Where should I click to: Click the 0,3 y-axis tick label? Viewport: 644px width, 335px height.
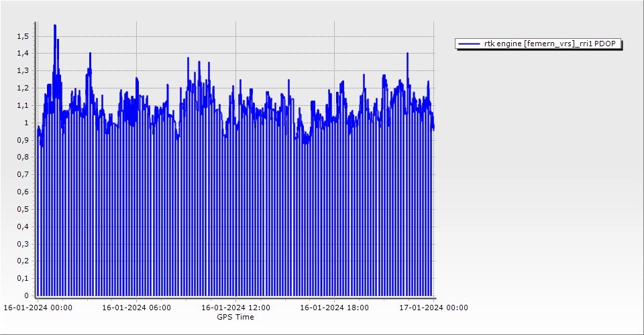(22, 244)
